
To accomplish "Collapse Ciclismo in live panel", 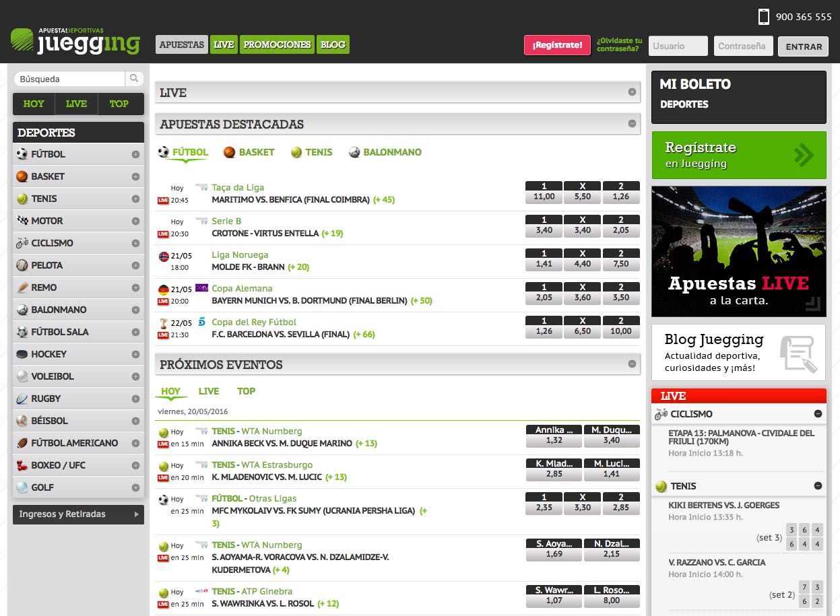I will tap(818, 414).
